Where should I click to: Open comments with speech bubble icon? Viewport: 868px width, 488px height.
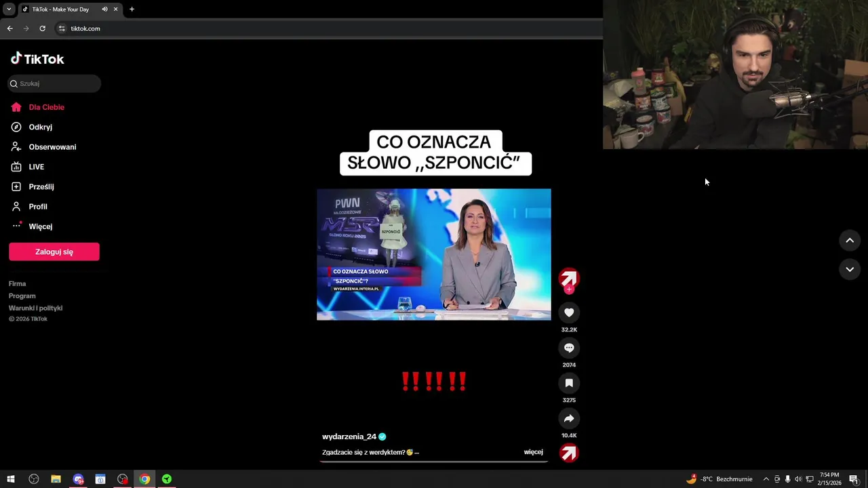click(x=569, y=348)
